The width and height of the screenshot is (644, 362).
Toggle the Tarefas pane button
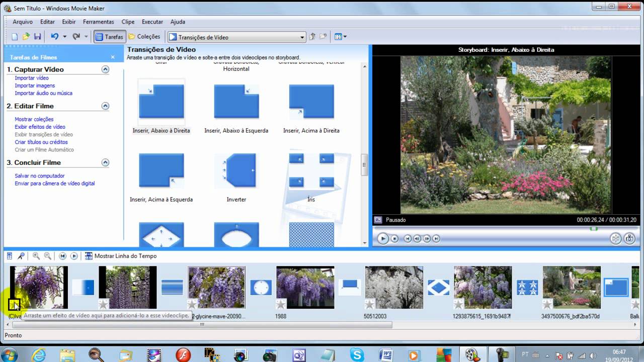click(109, 37)
